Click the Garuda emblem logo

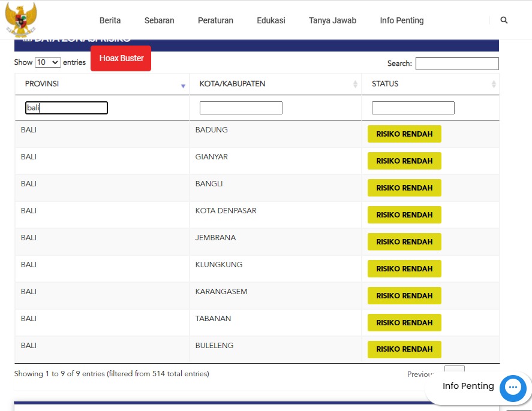(21, 20)
